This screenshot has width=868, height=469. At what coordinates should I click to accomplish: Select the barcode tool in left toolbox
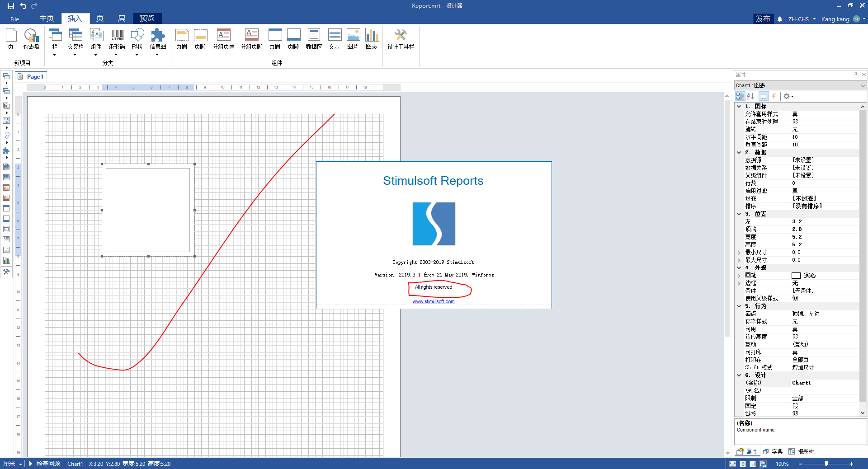click(x=6, y=120)
